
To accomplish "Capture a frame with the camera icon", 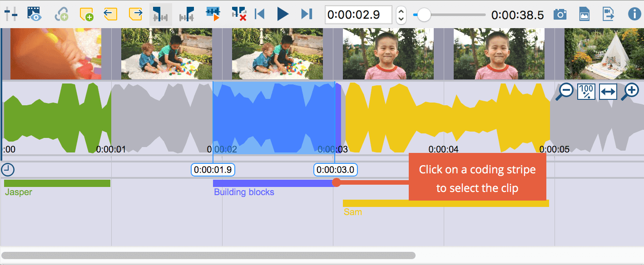I will [560, 14].
